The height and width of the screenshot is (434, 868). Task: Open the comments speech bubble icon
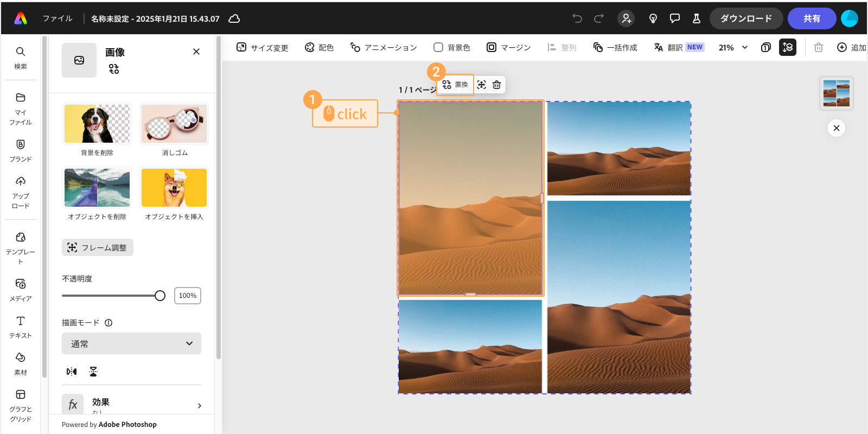(x=675, y=18)
